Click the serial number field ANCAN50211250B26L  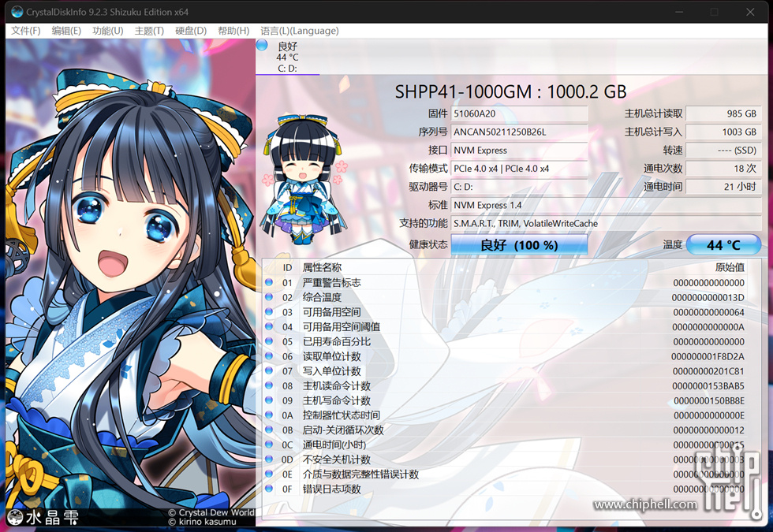tap(519, 132)
